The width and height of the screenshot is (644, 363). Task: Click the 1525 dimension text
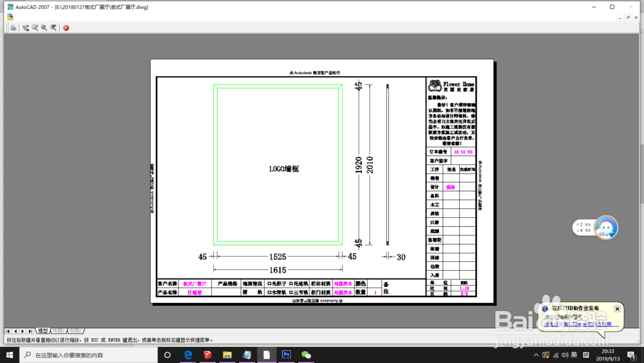[x=278, y=257]
